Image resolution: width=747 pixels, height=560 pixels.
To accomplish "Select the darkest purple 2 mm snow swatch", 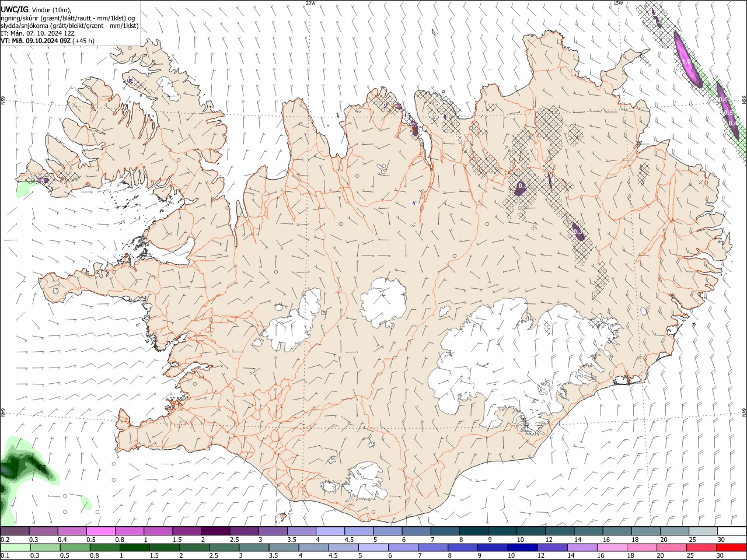I will pyautogui.click(x=215, y=531).
